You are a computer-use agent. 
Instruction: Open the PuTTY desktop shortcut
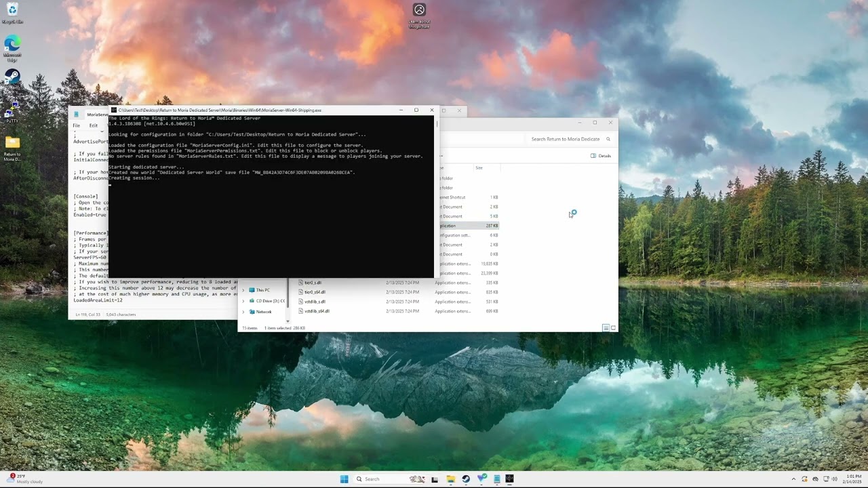tap(12, 111)
